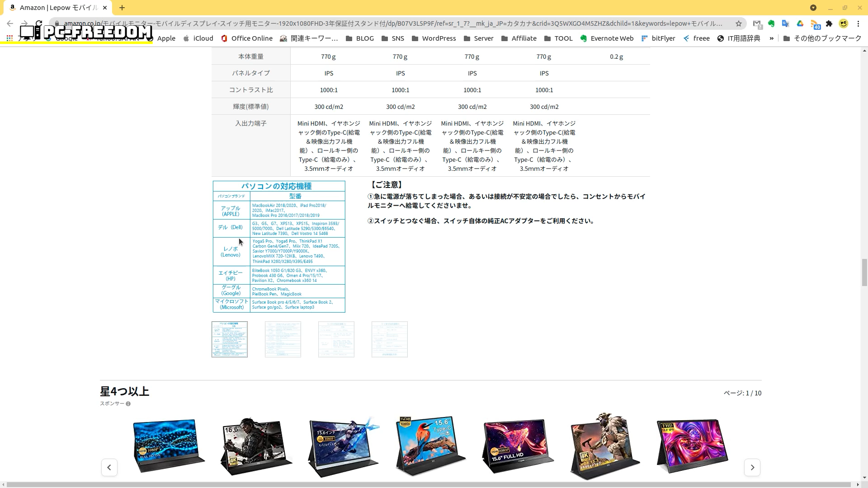Viewport: 868px width, 488px height.
Task: Go to next carousel page
Action: click(x=752, y=467)
